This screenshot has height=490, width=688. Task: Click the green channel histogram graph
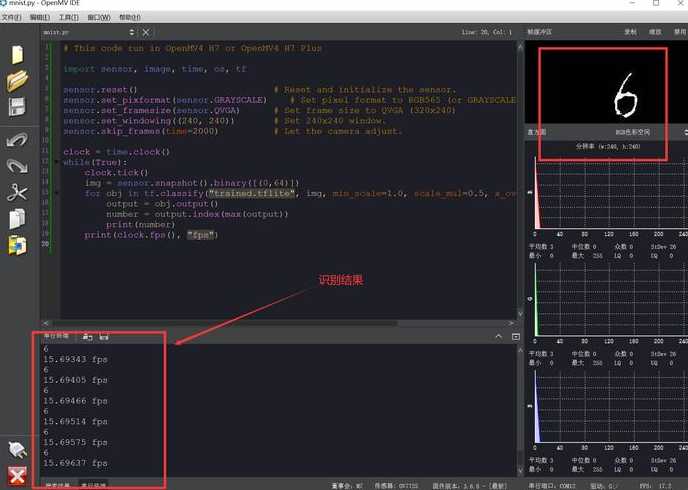click(x=610, y=300)
